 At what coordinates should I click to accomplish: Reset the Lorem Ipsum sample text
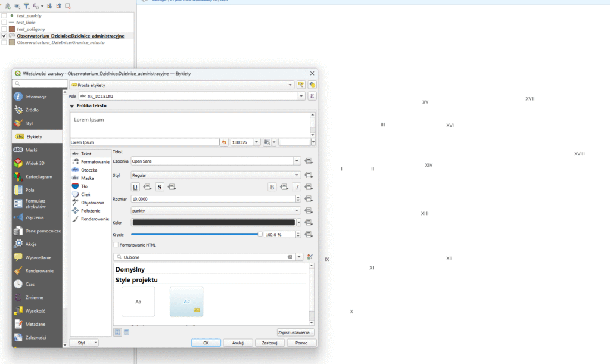pyautogui.click(x=224, y=142)
